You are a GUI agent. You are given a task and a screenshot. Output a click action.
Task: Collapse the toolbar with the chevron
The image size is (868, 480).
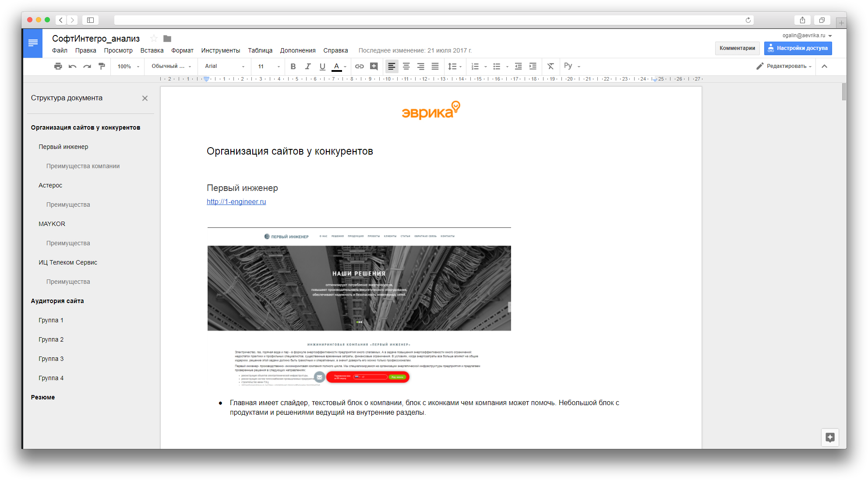[x=824, y=66]
